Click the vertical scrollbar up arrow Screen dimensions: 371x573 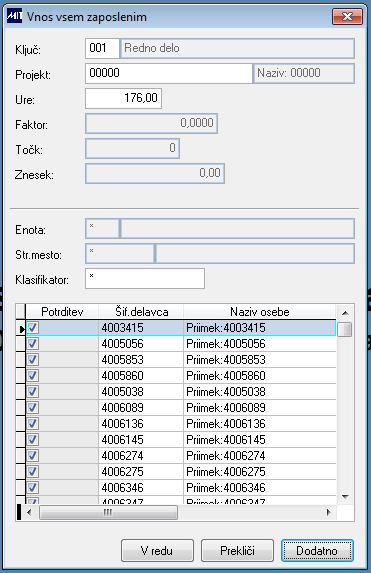pos(345,313)
